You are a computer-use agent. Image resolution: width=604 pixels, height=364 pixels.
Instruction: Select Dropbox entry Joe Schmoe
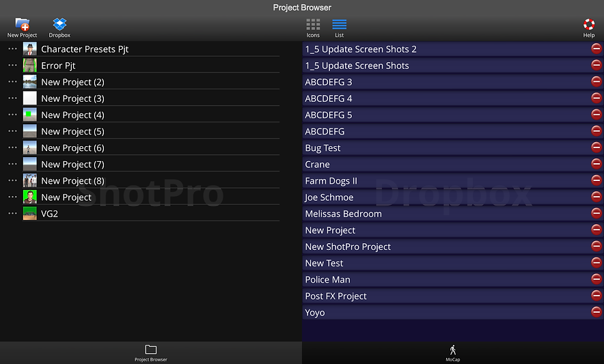tap(452, 197)
